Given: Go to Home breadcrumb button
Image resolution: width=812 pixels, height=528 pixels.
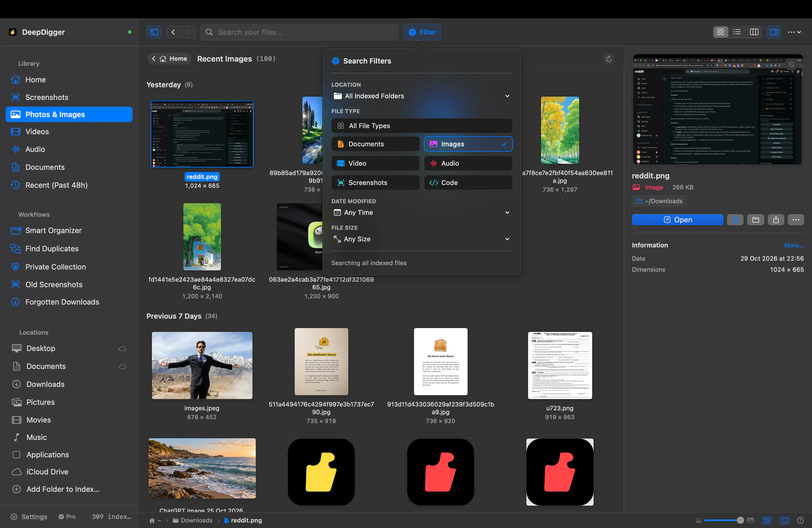Looking at the screenshot, I should coord(170,59).
